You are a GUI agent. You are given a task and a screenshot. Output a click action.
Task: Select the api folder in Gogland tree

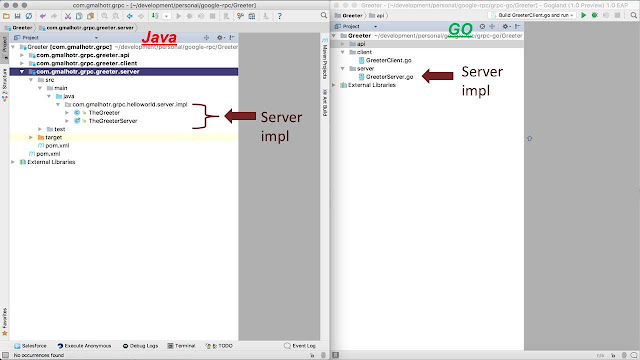tap(361, 44)
